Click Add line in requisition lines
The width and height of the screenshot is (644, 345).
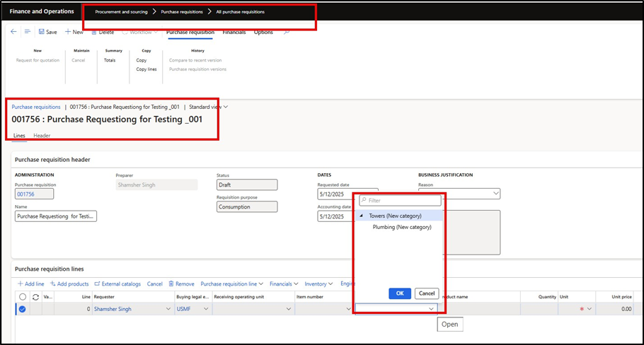click(x=30, y=283)
